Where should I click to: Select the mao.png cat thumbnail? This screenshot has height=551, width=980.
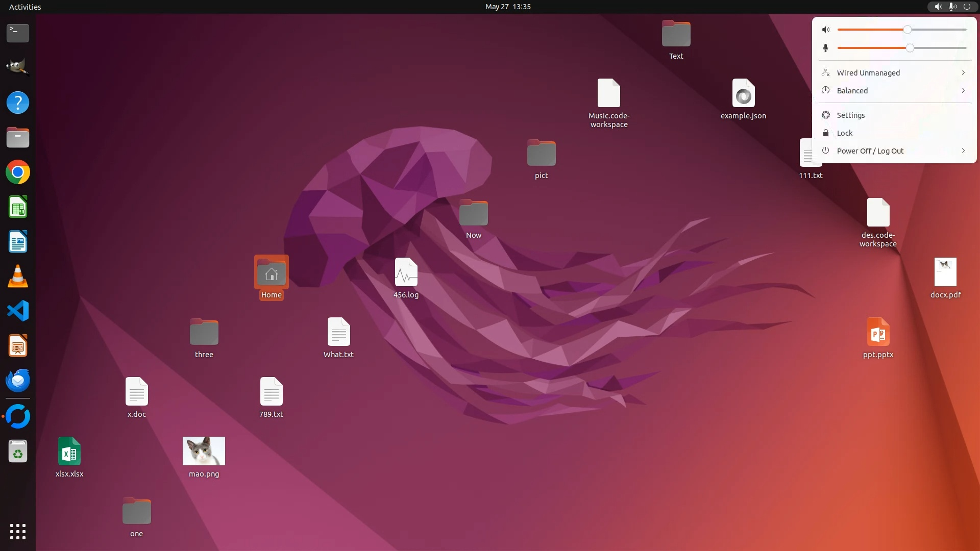point(204,451)
